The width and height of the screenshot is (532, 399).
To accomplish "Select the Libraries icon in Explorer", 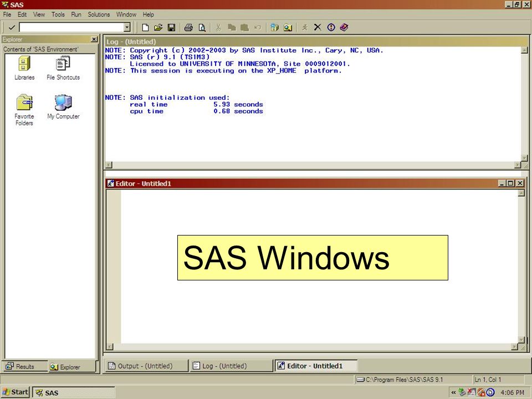I will click(24, 68).
